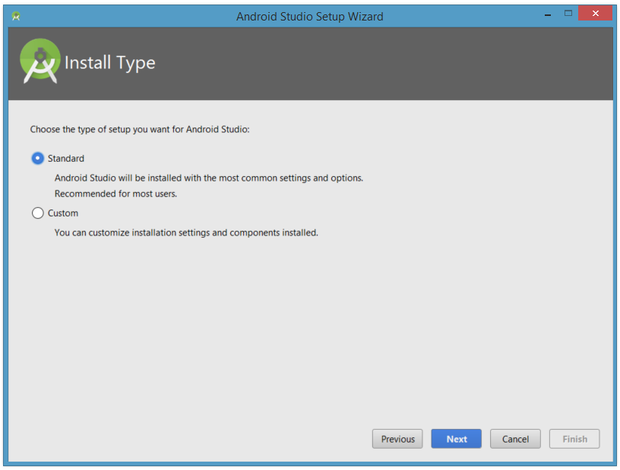Click the 'most common settings and options' description
Screen dimensions: 620x470
[x=208, y=178]
